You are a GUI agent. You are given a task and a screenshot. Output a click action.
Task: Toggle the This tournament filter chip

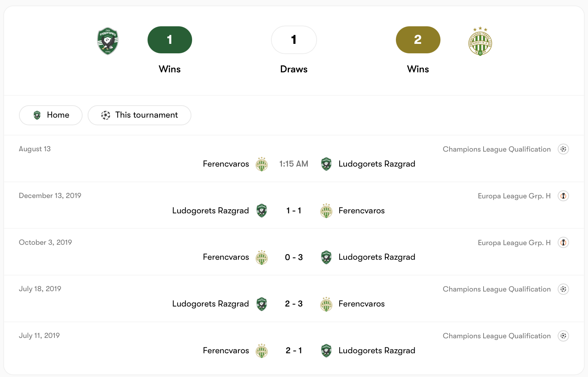click(x=140, y=115)
